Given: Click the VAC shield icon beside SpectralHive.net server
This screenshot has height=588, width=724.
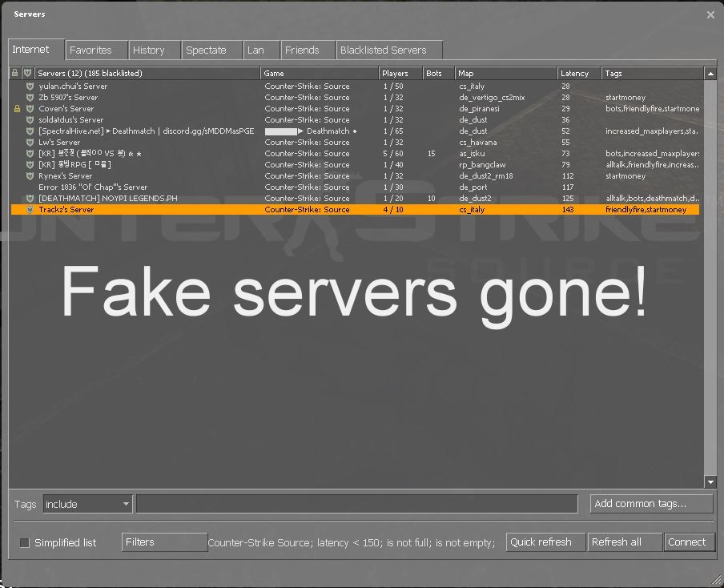Looking at the screenshot, I should tap(30, 131).
